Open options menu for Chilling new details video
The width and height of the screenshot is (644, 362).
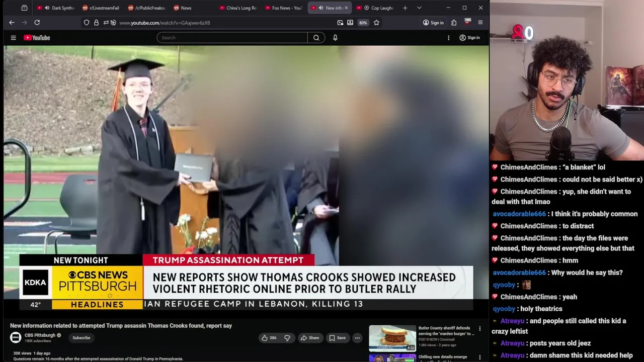479,357
